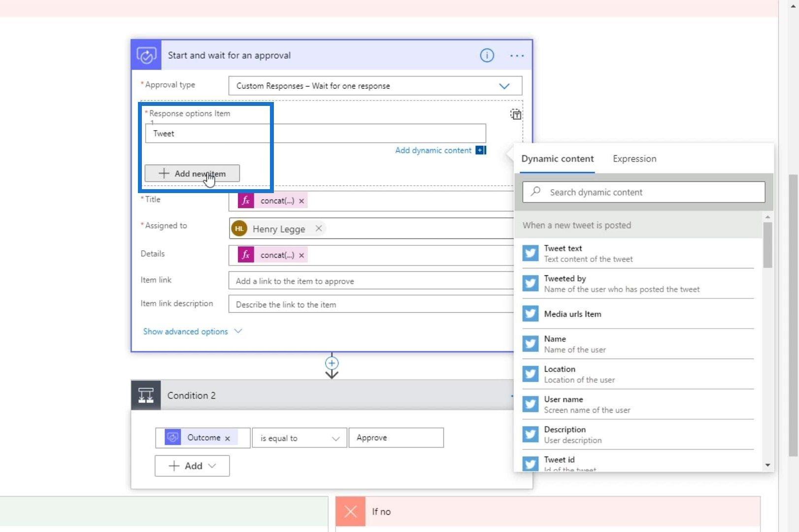Click the condition value field 'Approve'

[396, 437]
